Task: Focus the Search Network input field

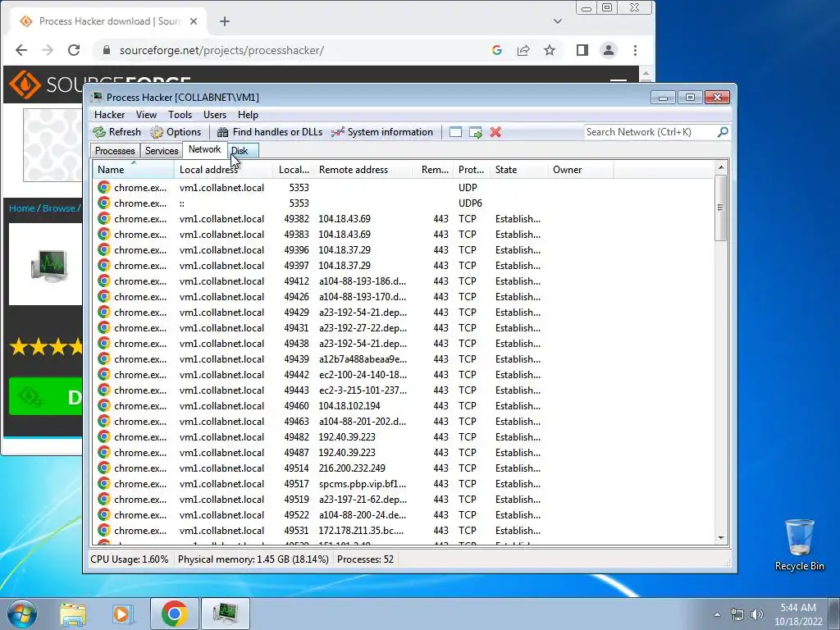Action: point(651,132)
